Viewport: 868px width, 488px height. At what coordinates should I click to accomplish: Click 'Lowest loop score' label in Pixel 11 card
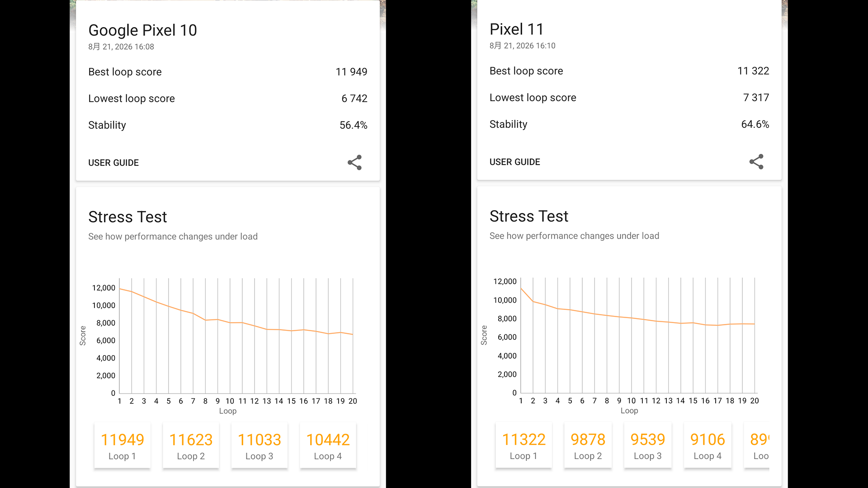[533, 98]
